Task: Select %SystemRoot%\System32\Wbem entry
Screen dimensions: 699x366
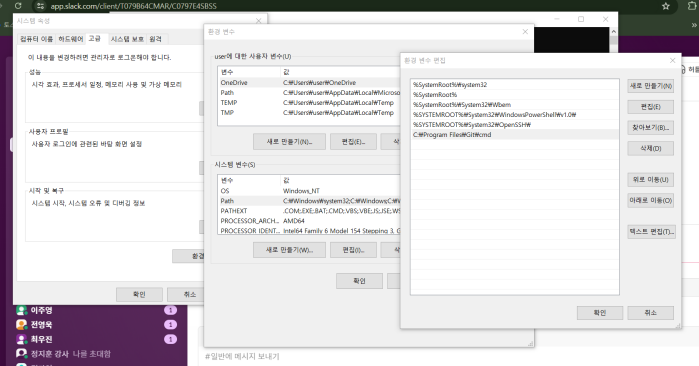Action: (x=515, y=105)
